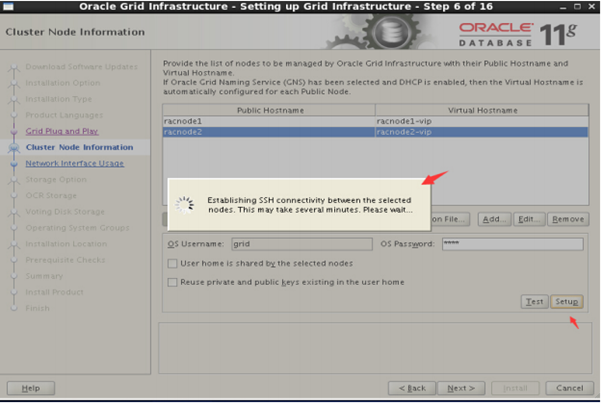Open the window menu icon in title bar
602x404 pixels.
8,7
